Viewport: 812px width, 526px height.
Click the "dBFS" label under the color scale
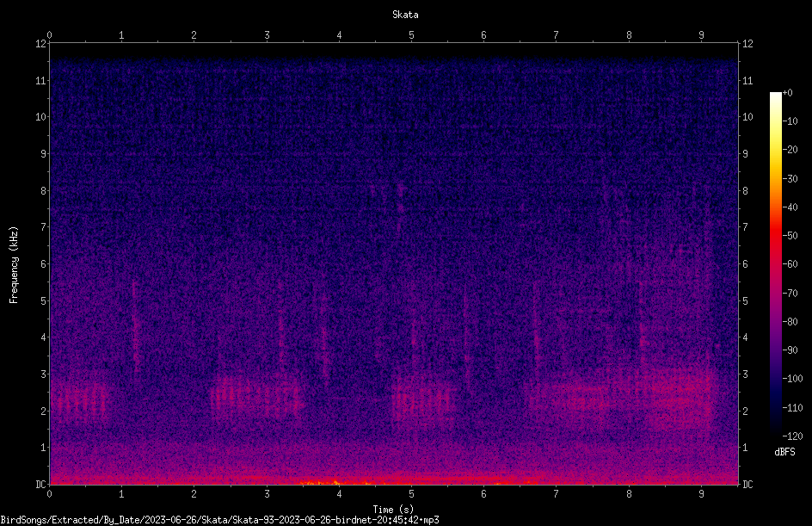coord(784,452)
